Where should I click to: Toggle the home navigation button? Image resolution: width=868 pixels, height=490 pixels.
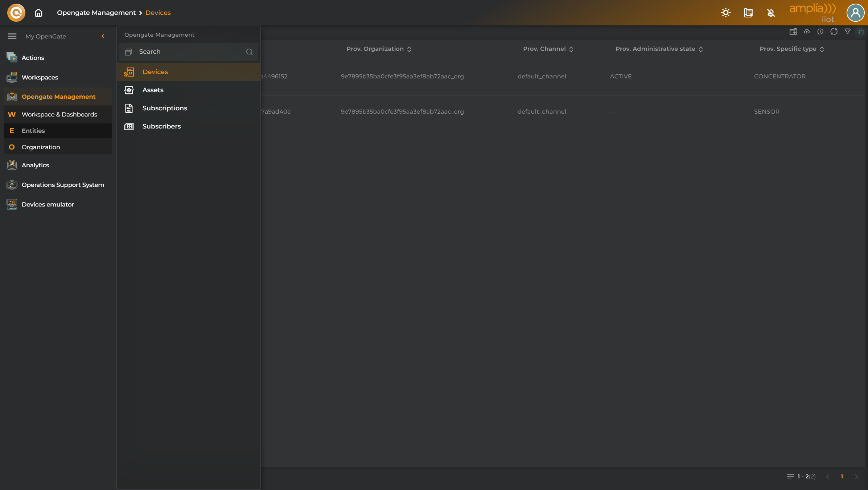tap(38, 13)
